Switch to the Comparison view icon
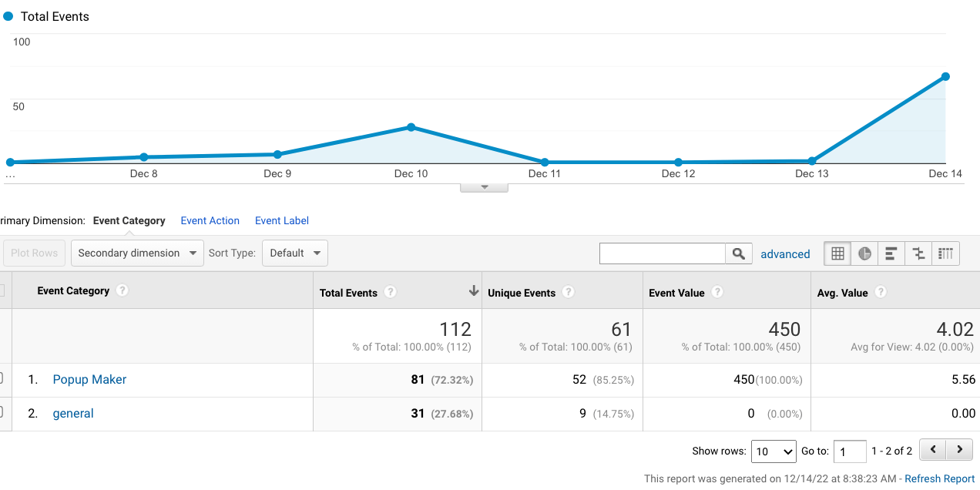This screenshot has width=980, height=490. coord(918,253)
